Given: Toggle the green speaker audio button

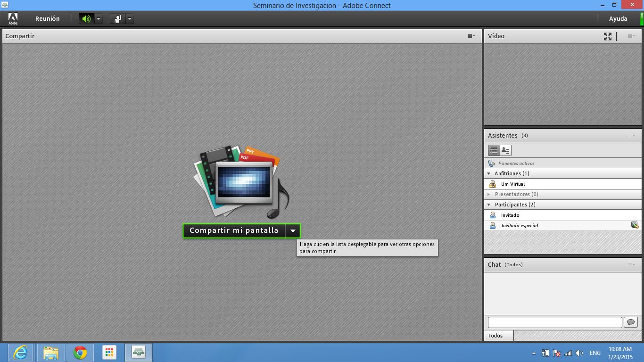Looking at the screenshot, I should (86, 19).
